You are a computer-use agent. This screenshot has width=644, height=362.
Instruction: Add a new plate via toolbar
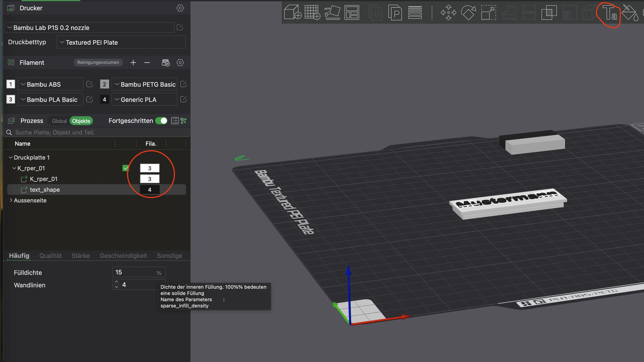(x=312, y=12)
